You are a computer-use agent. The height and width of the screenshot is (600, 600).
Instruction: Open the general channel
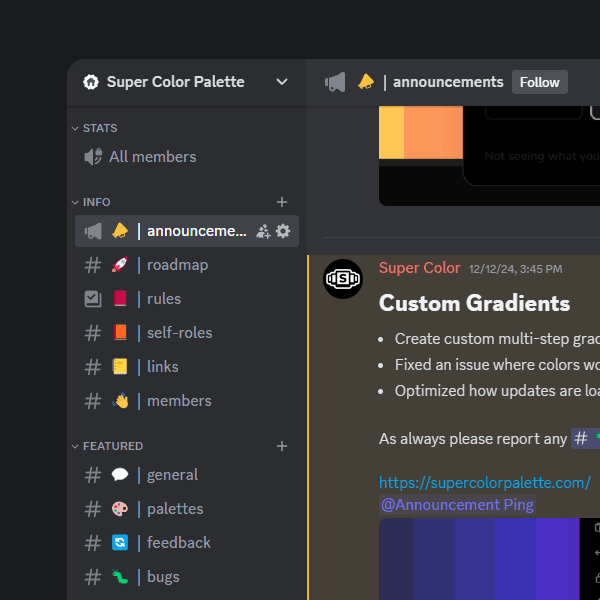click(x=187, y=475)
